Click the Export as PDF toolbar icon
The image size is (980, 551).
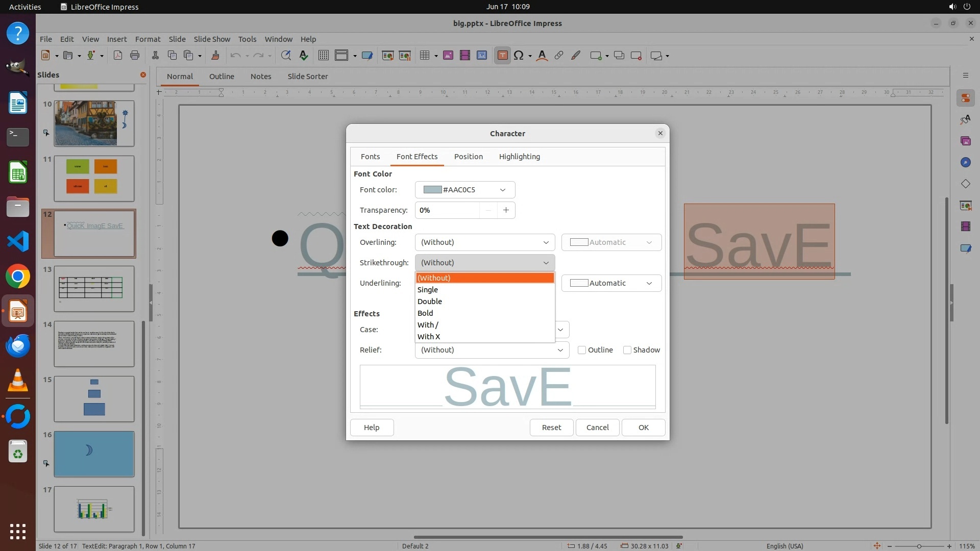tap(118, 56)
